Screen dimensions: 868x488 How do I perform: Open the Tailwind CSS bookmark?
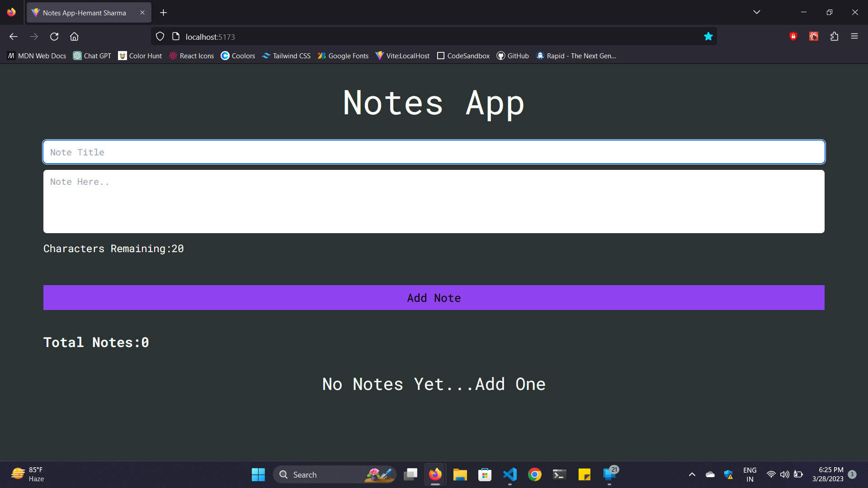tap(286, 56)
